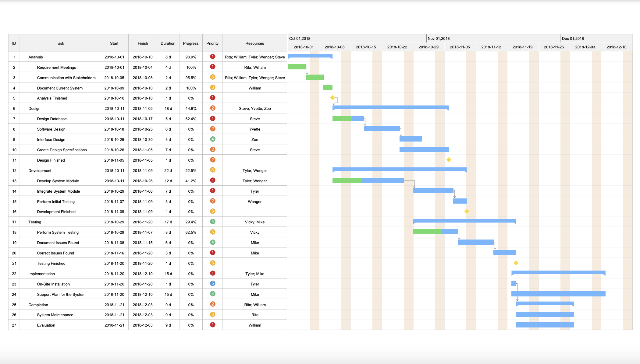This screenshot has height=364, width=640.
Task: Click the Software Design Gantt bar
Action: [382, 129]
